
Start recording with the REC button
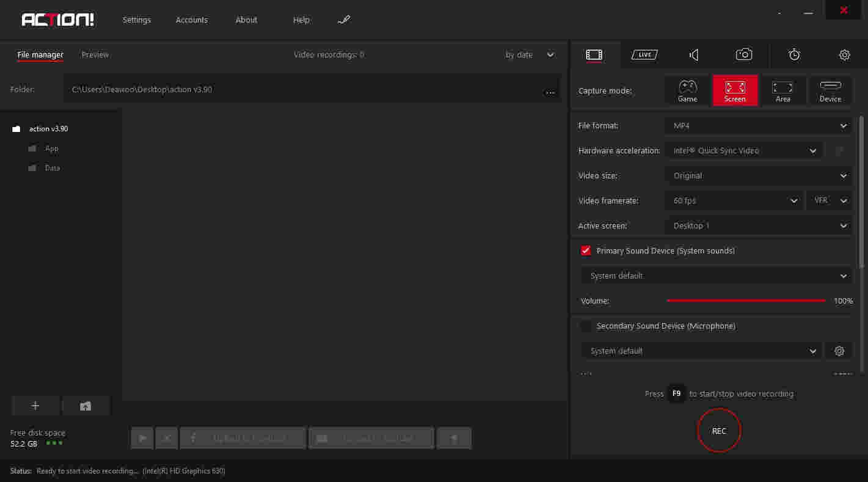click(719, 431)
